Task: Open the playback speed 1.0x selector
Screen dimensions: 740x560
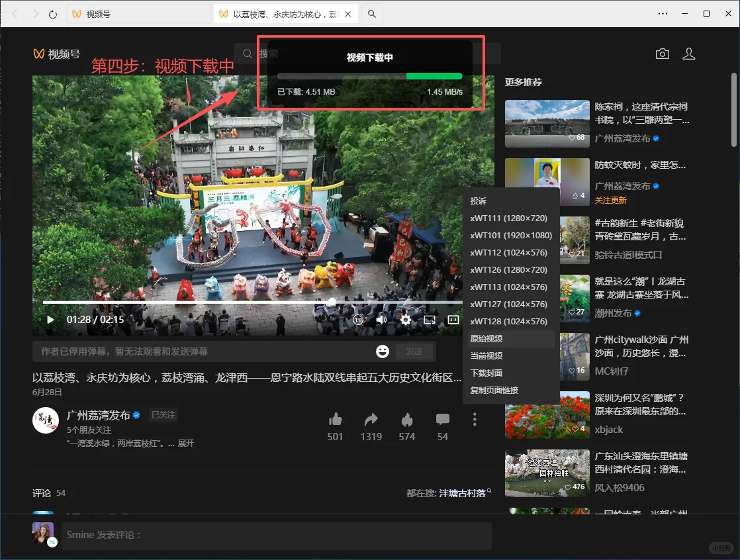Action: pos(358,319)
